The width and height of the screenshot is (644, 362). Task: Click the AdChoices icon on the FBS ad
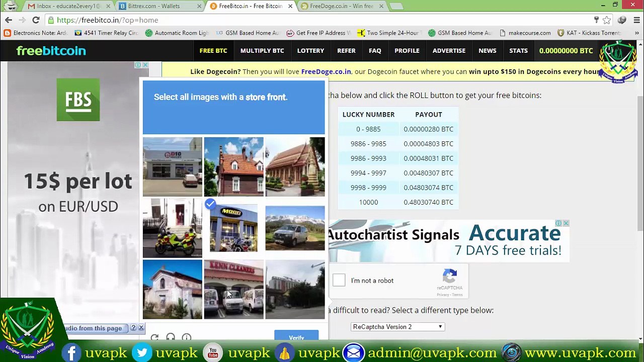(x=137, y=65)
